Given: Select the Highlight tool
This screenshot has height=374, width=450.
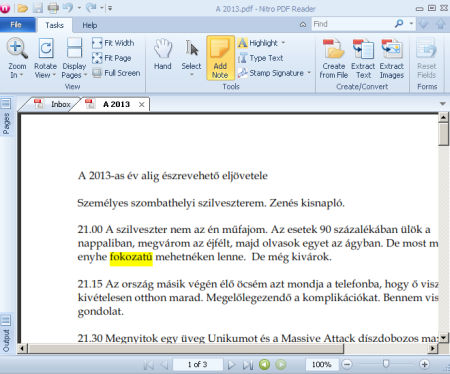Looking at the screenshot, I should click(x=257, y=43).
